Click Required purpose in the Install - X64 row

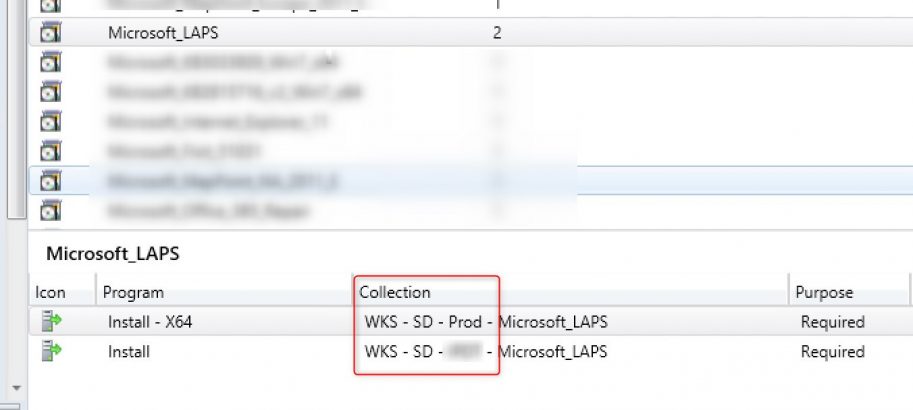pos(833,322)
